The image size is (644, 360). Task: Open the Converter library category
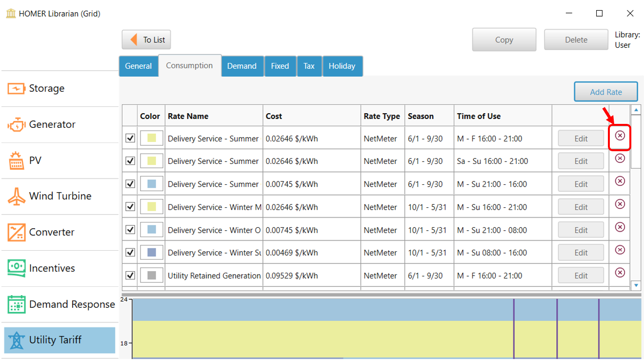coord(60,232)
